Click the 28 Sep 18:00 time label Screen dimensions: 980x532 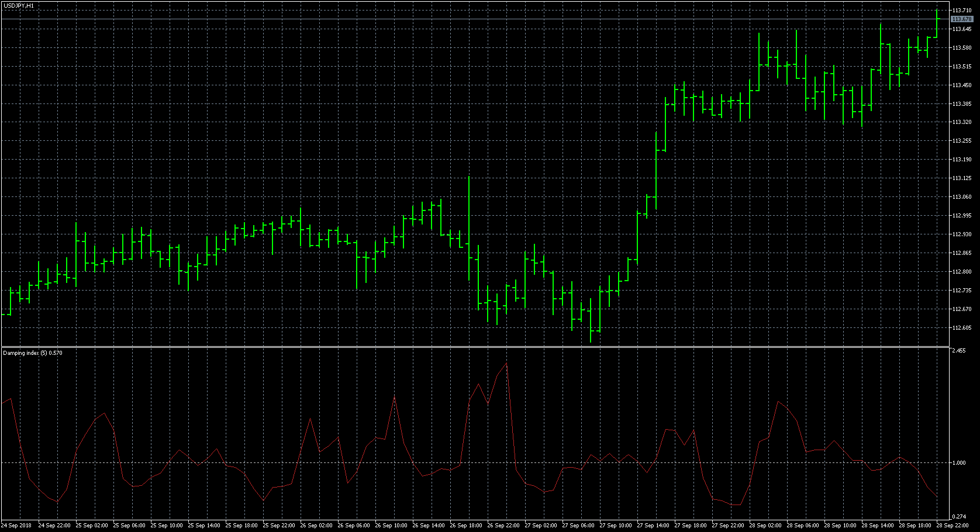click(x=915, y=525)
